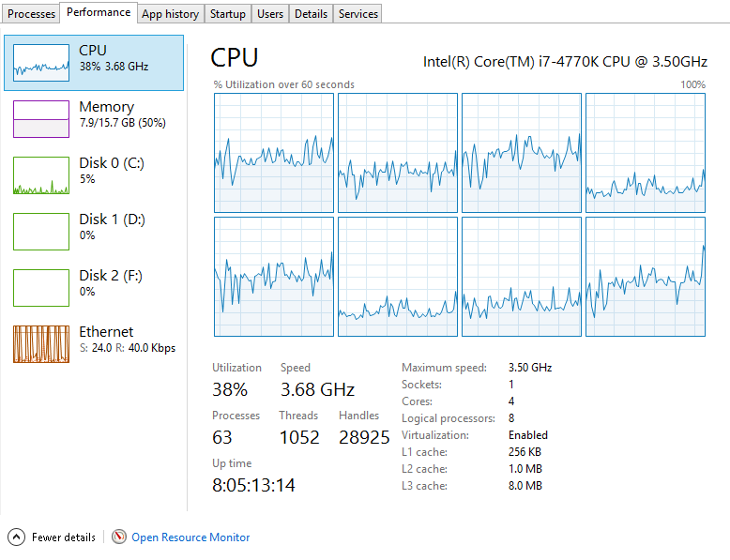Image resolution: width=730 pixels, height=560 pixels.
Task: Open the Ethernet activity graph
Action: pos(41,343)
